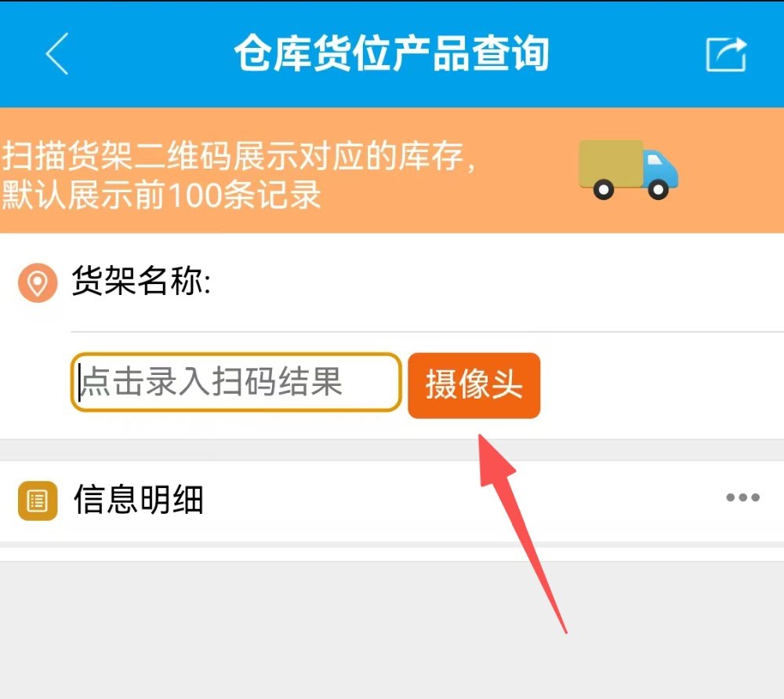784x699 pixels.
Task: Tap the blank gray area below 信息明细
Action: coord(392,629)
